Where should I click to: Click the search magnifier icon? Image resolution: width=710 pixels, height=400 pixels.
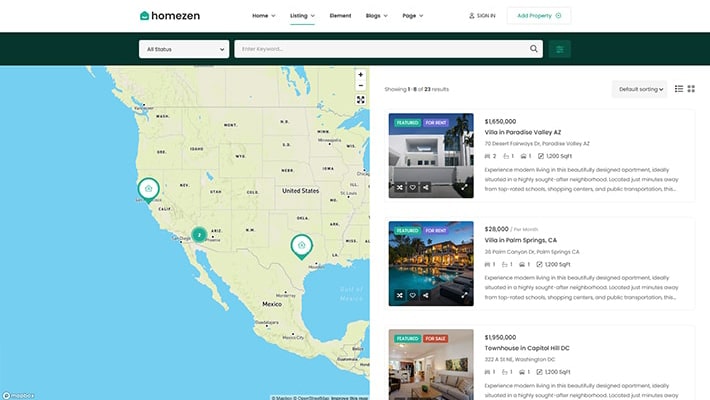point(534,49)
